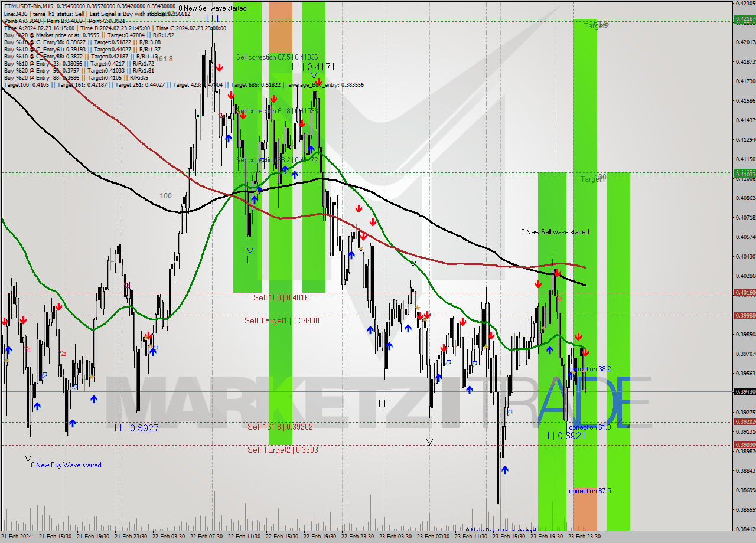The height and width of the screenshot is (543, 756).
Task: Click the '22 Feb 07:30' time label
Action: pyautogui.click(x=207, y=537)
